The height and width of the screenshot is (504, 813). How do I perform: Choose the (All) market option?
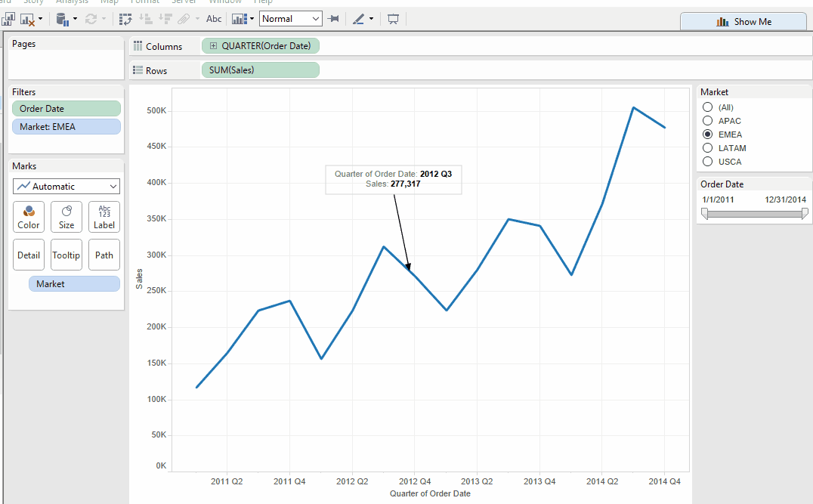click(708, 107)
